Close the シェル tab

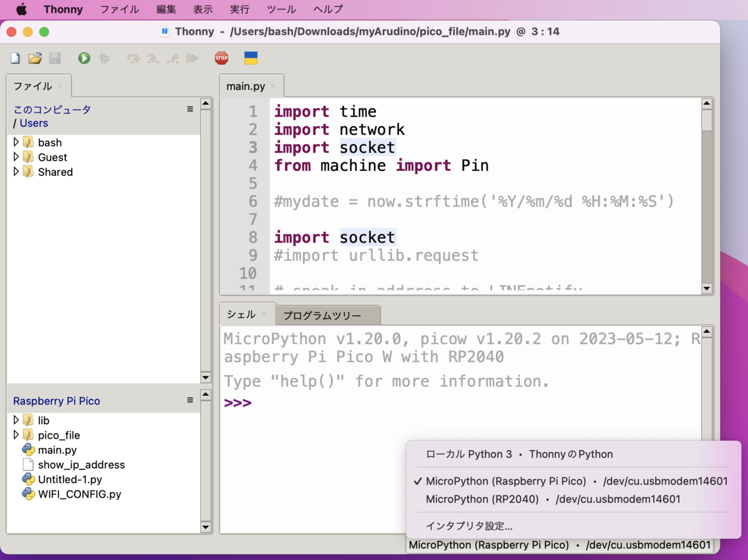click(264, 314)
